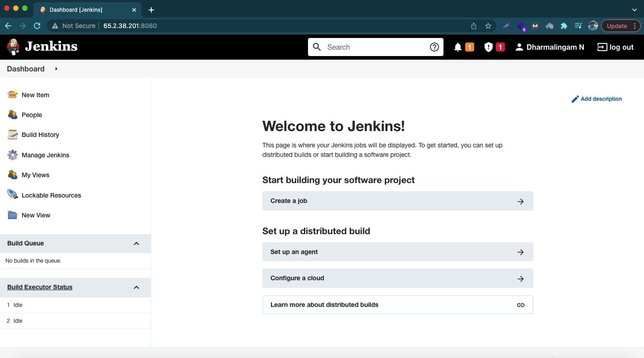Click the Lockable Resources icon
The width and height of the screenshot is (644, 358).
tap(13, 195)
